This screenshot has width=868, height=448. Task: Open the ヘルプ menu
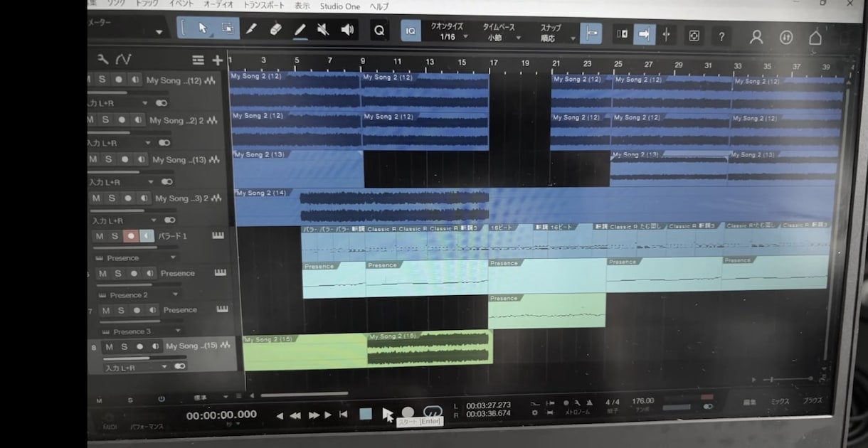click(x=379, y=6)
